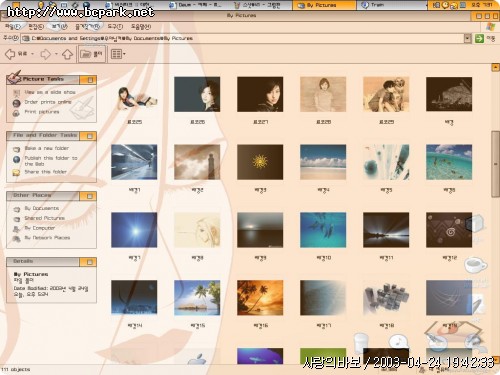The height and width of the screenshot is (375, 500).
Task: Switch to the Train taskbar button
Action: tap(391, 5)
